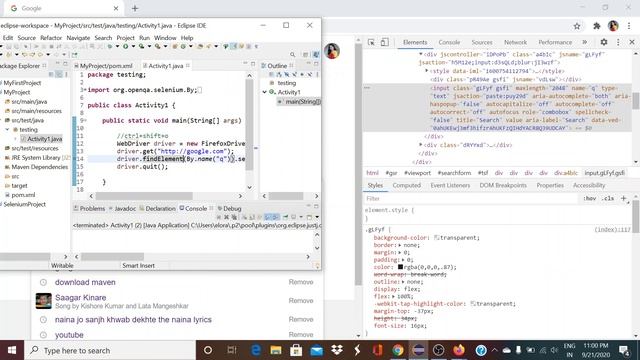
Task: Show more DevTools tabs chevron
Action: coord(584,42)
